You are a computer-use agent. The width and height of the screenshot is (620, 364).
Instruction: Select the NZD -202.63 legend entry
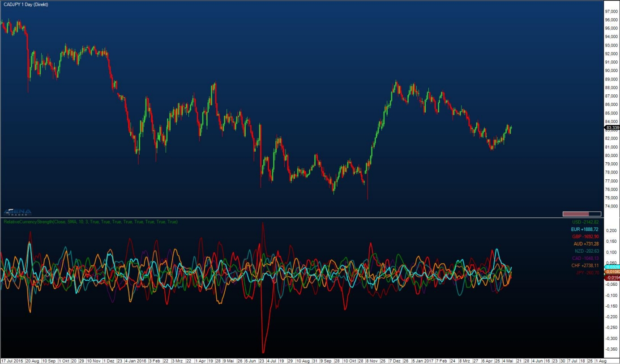coord(586,251)
